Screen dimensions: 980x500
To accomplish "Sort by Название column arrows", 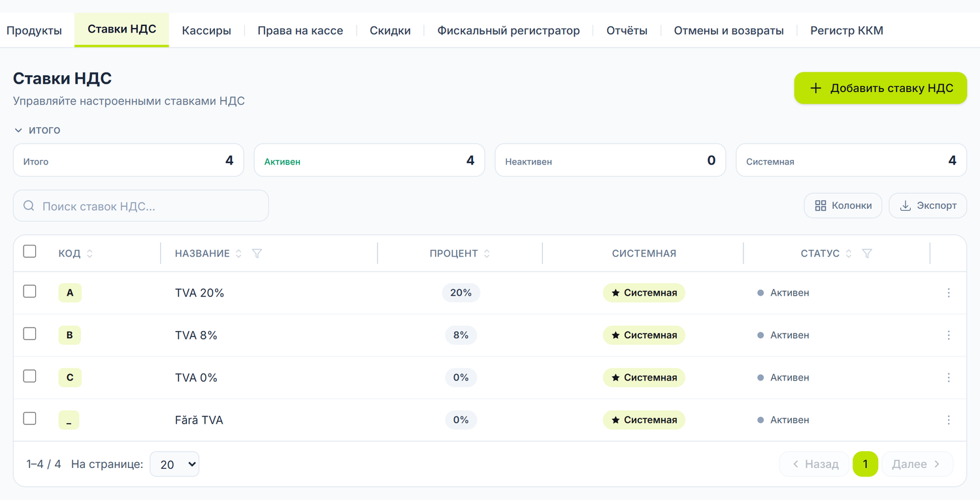I will (x=238, y=253).
